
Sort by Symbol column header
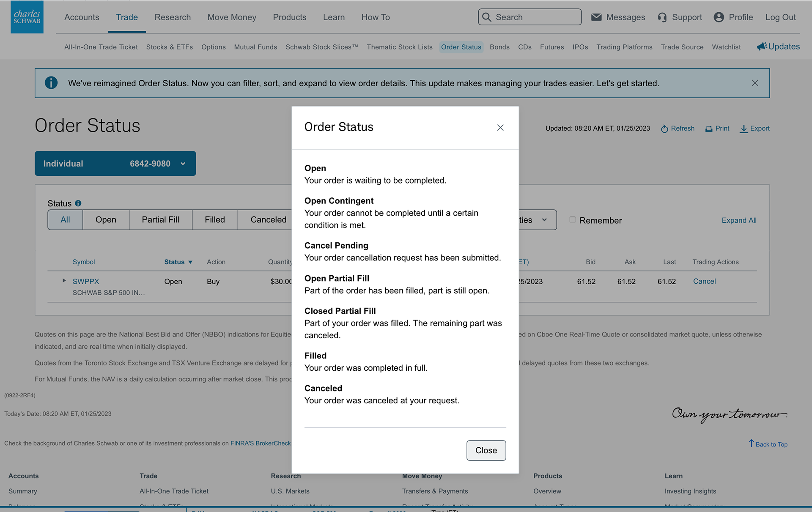84,262
